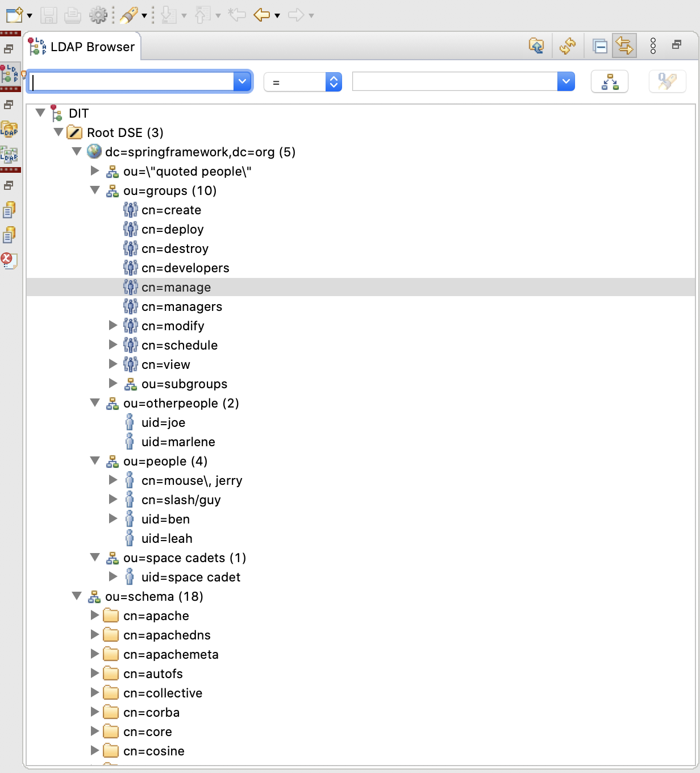Select the cn=collective schema entry

tap(163, 693)
